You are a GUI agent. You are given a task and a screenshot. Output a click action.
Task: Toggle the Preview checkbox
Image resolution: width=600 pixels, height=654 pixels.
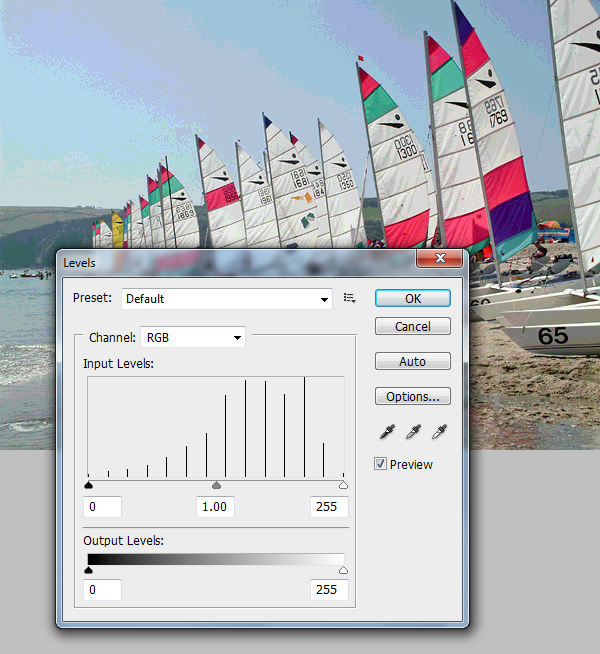click(x=381, y=464)
